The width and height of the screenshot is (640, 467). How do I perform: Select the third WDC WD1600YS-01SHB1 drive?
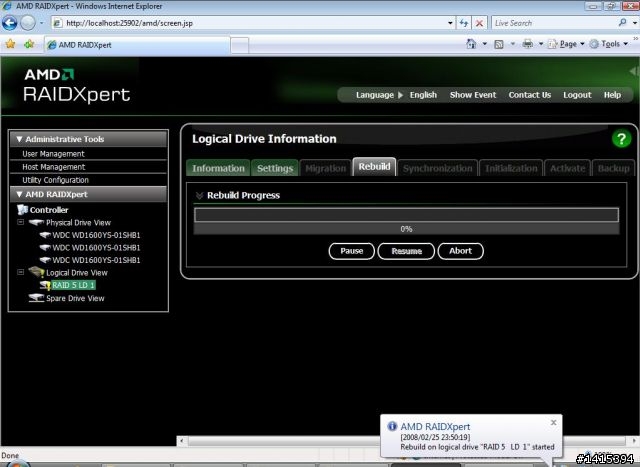(x=96, y=260)
